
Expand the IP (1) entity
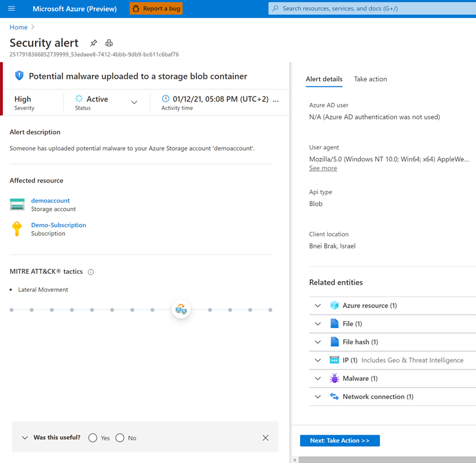[318, 360]
